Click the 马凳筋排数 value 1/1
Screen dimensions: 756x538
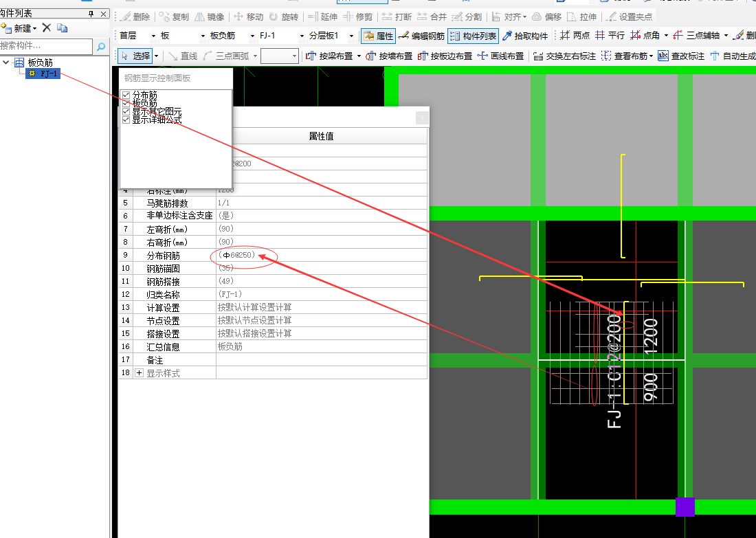click(x=322, y=203)
